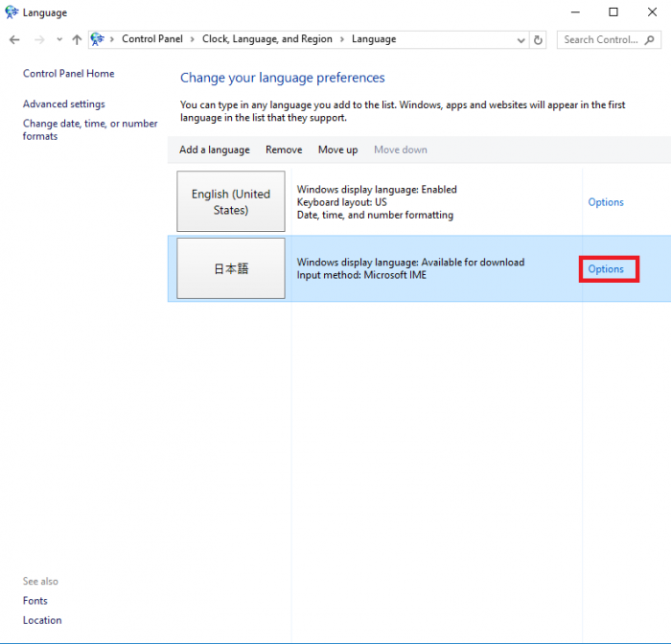Screen dimensions: 671x644
Task: Open Clock, Language, and Region breadcrumb
Action: pos(267,39)
